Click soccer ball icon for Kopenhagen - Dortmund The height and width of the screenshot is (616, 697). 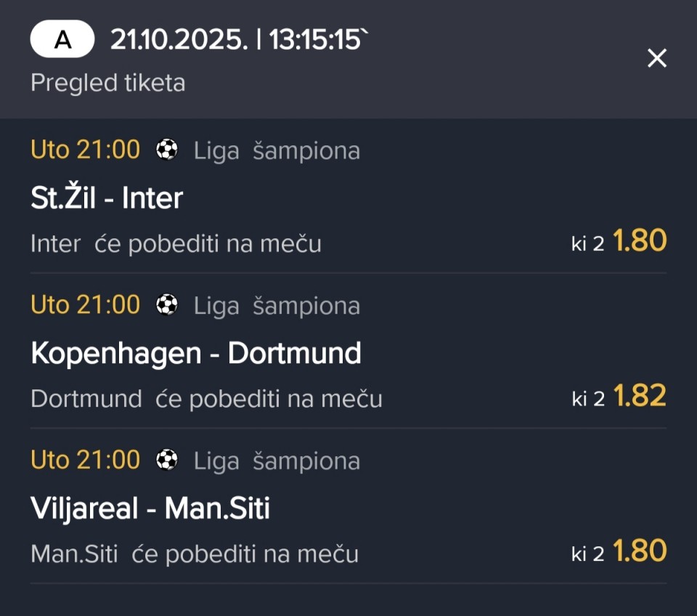coord(167,306)
